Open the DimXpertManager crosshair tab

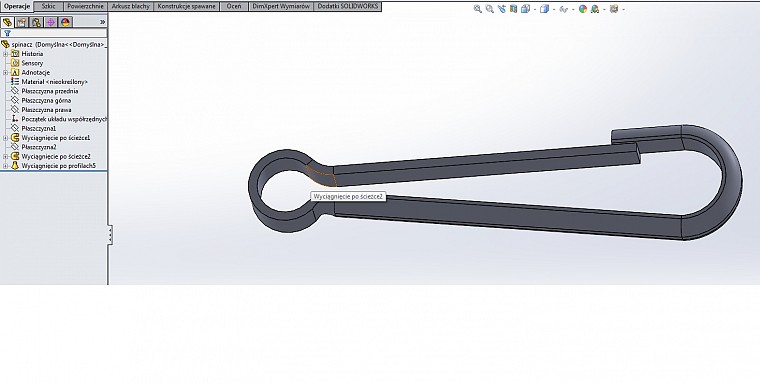click(51, 22)
